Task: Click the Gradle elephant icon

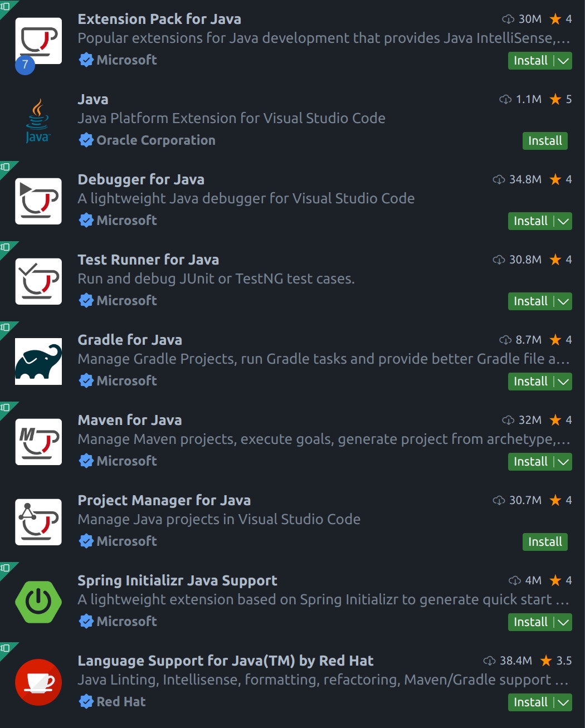Action: (38, 361)
